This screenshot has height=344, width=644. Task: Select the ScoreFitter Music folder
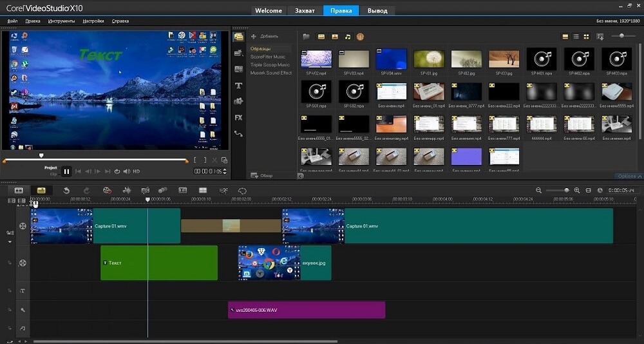tap(268, 57)
